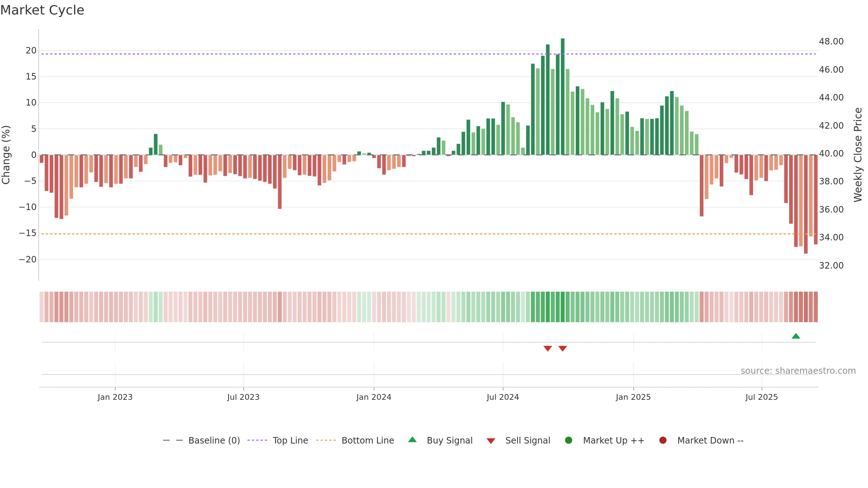The image size is (868, 488).
Task: Click the 48.00 price axis label
Action: pos(831,42)
